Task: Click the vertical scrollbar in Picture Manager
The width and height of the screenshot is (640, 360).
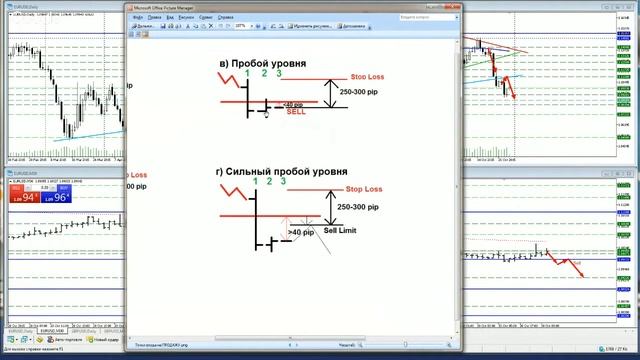Action: point(457,186)
